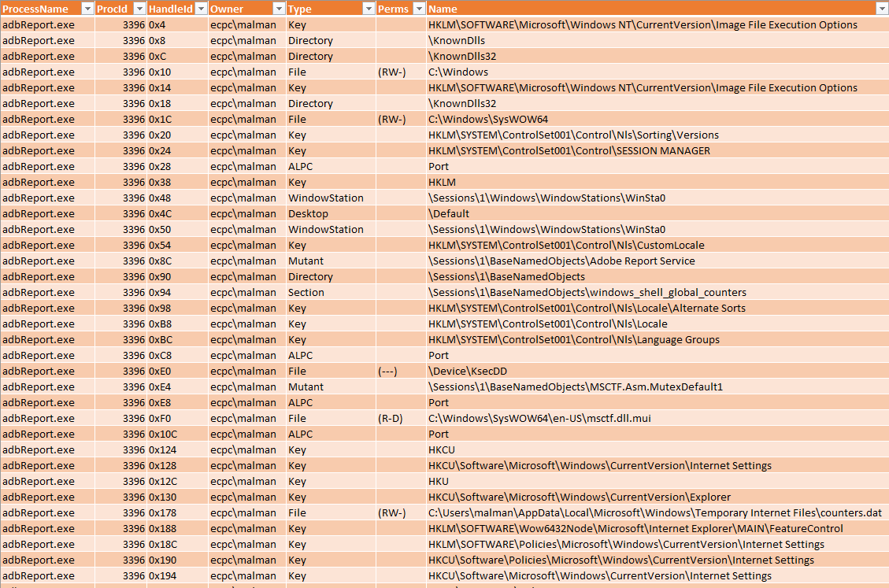This screenshot has height=588, width=889.
Task: Open the Owner column filter dropdown
Action: tap(279, 9)
